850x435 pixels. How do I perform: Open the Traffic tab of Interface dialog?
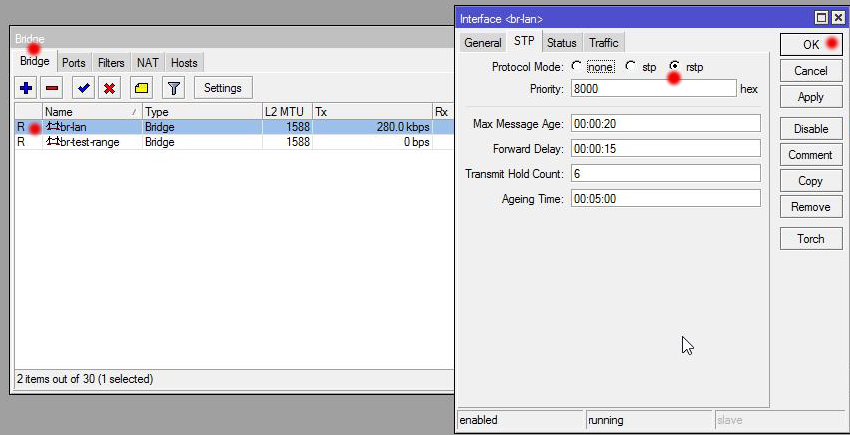tap(604, 42)
